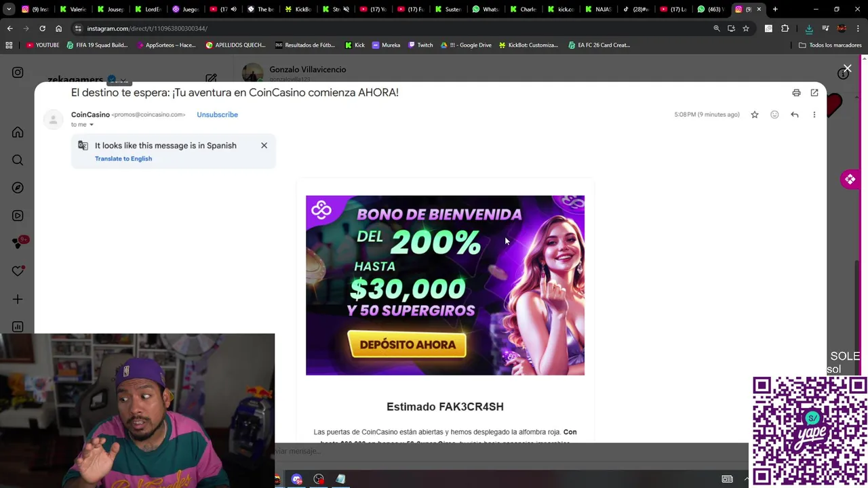Image resolution: width=868 pixels, height=488 pixels.
Task: Switch to the NAJAS tab
Action: 597,9
